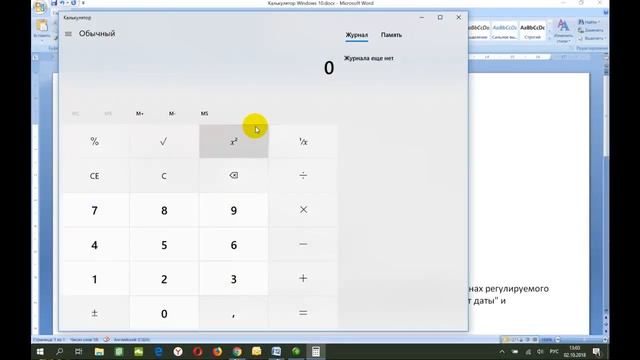Click the square root key

click(x=164, y=141)
